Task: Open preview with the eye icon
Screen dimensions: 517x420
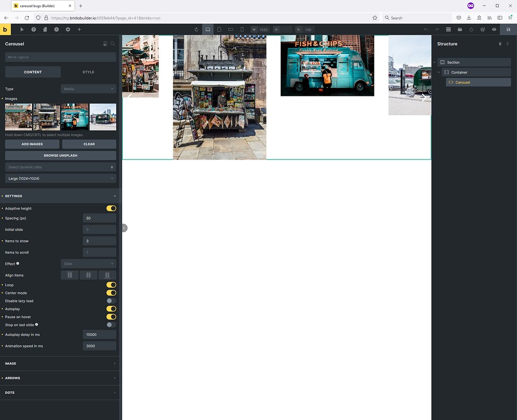Action: pyautogui.click(x=494, y=29)
